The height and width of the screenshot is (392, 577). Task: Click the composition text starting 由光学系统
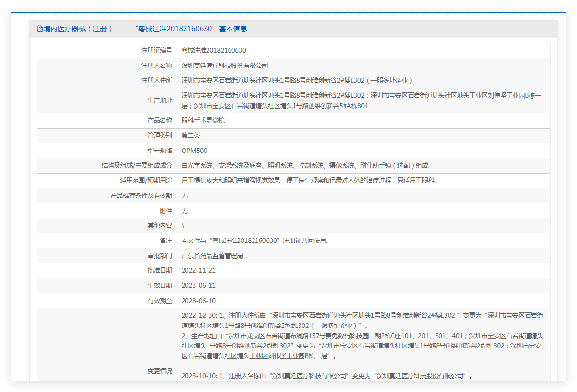tap(306, 165)
